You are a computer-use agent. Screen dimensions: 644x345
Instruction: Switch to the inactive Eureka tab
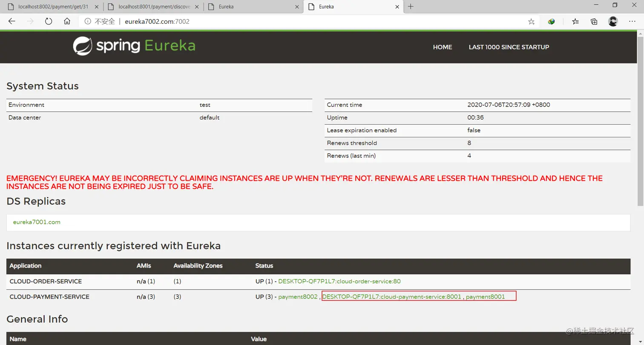[253, 7]
